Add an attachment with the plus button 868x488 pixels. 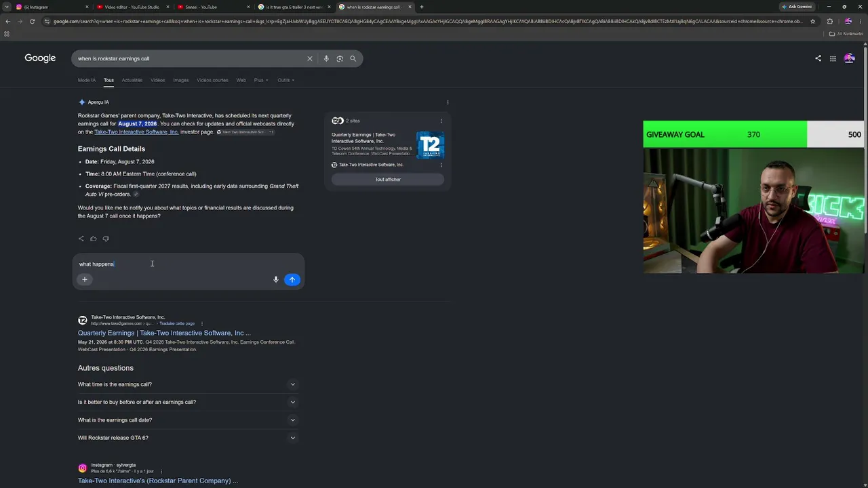pyautogui.click(x=85, y=279)
